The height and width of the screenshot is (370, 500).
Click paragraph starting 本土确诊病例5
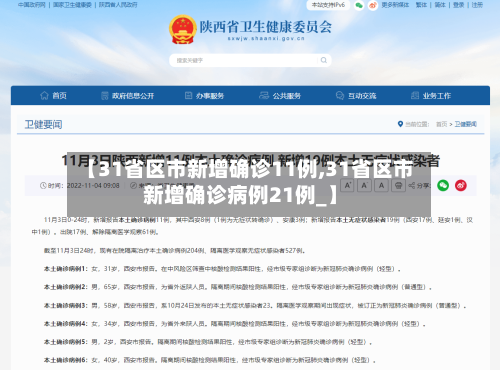pyautogui.click(x=208, y=342)
